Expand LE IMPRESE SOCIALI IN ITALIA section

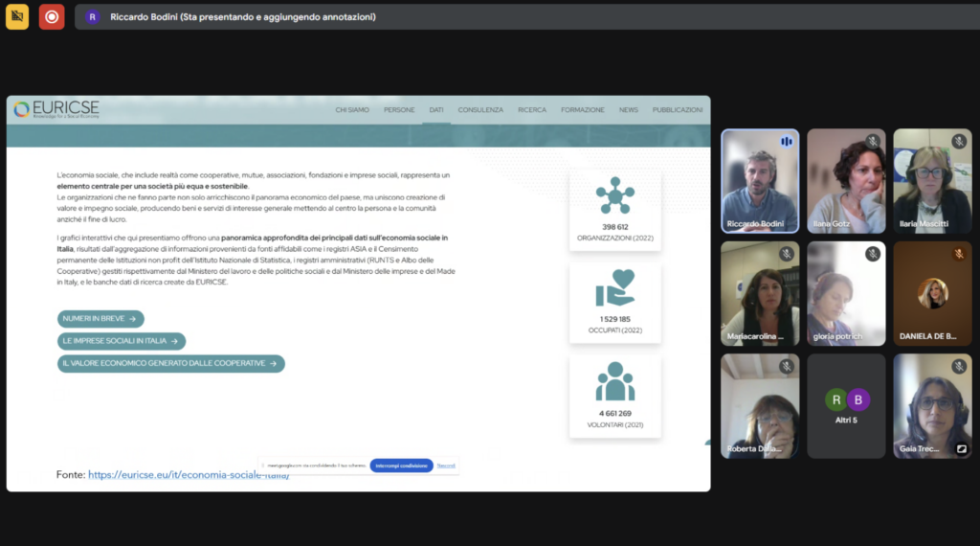[x=121, y=341]
